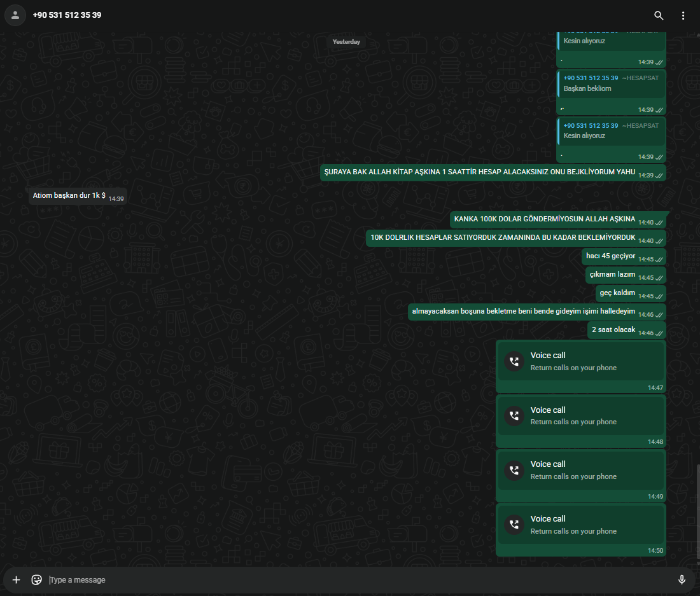700x596 pixels.
Task: Open the contact profile avatar
Action: tap(15, 15)
